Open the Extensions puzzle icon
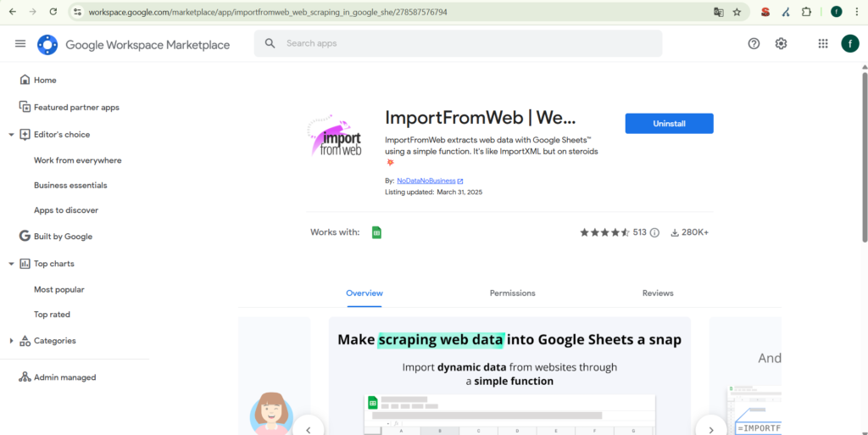Image resolution: width=868 pixels, height=435 pixels. click(x=807, y=12)
